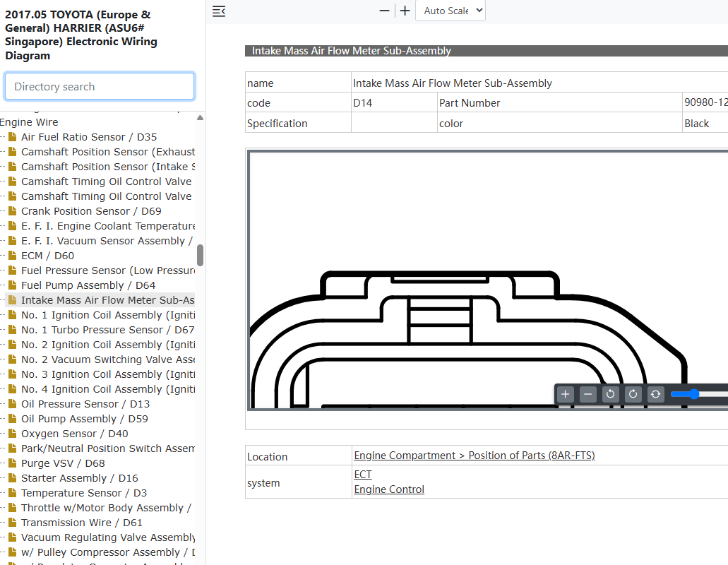728x565 pixels.
Task: Select Oil Pressure Sensor / D13
Action: click(x=85, y=404)
